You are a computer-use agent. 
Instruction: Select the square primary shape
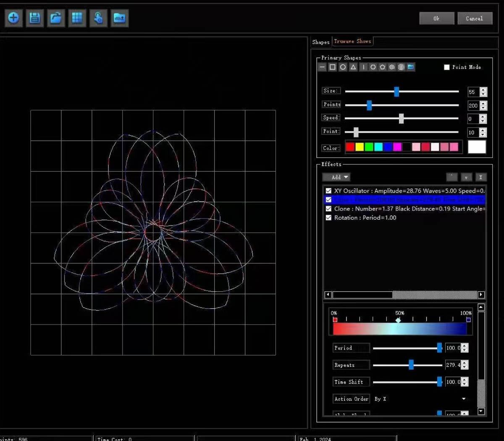pyautogui.click(x=332, y=67)
